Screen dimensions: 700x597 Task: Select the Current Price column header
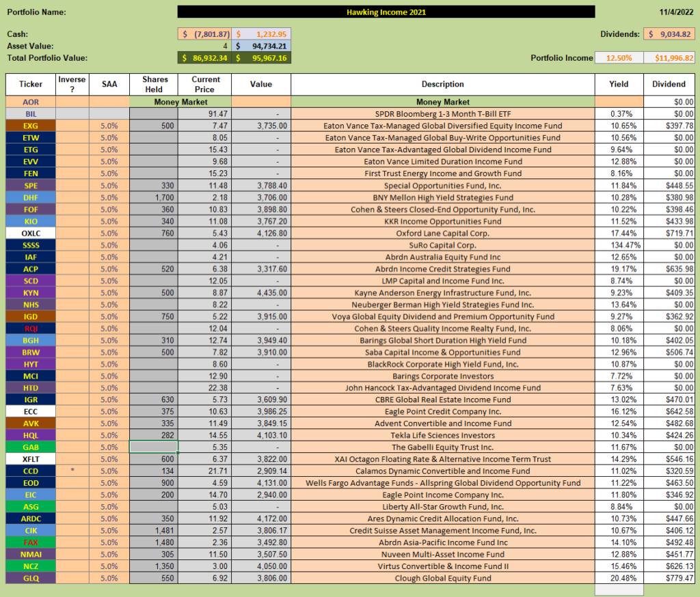pos(205,84)
